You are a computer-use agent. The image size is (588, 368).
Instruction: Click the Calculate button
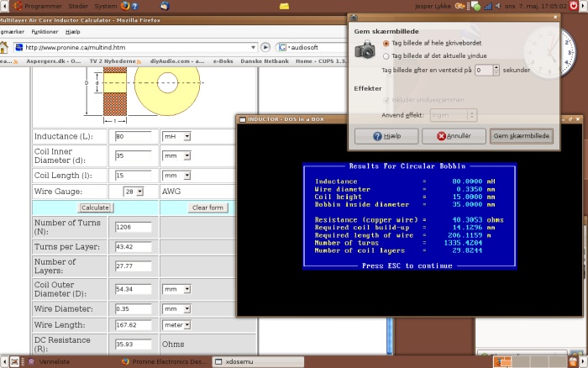click(x=95, y=208)
